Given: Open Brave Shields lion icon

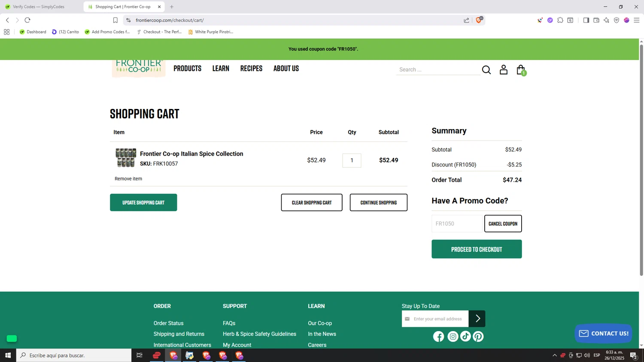Looking at the screenshot, I should 479,20.
